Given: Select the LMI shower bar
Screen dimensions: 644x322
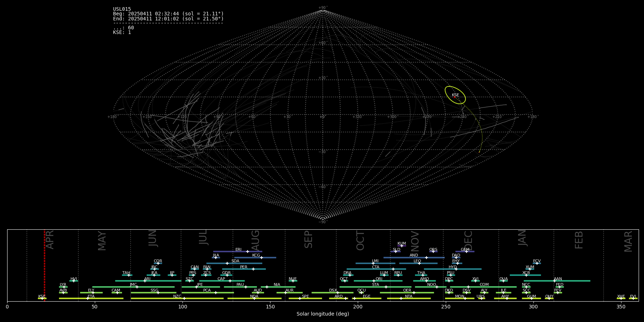Looking at the screenshot, I should point(375,263).
